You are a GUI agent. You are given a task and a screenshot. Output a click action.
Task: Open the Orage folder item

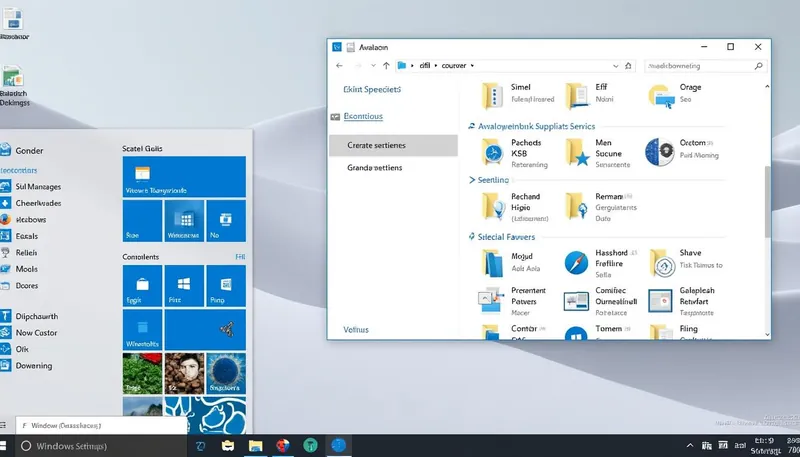point(661,95)
